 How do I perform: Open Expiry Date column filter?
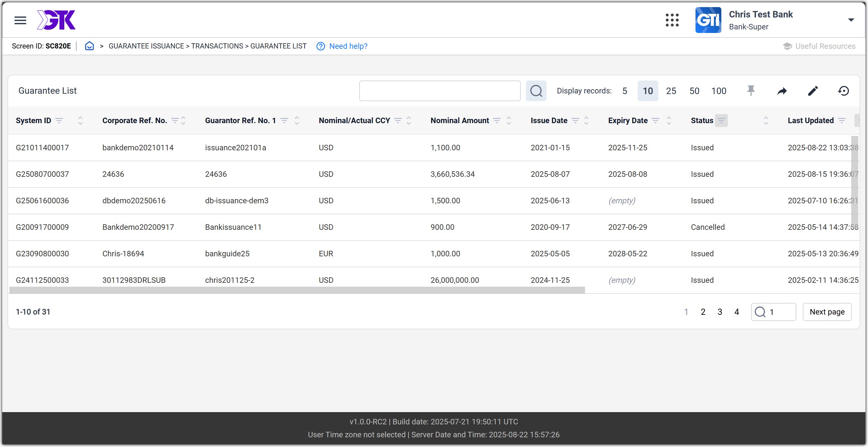click(x=655, y=121)
